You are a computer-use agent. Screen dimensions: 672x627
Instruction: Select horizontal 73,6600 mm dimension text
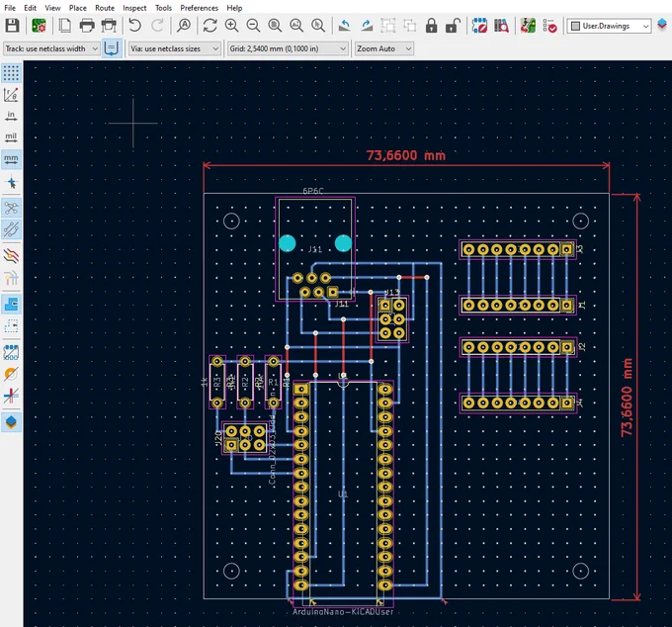tap(405, 155)
